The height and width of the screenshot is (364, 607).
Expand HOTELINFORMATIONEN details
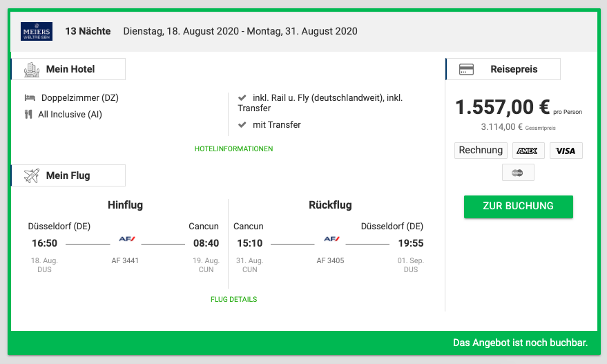233,149
